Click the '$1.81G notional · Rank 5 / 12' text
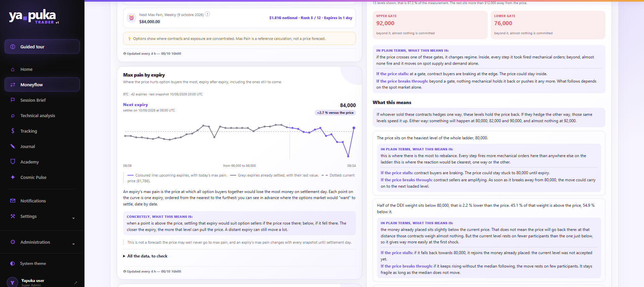 tap(296, 18)
